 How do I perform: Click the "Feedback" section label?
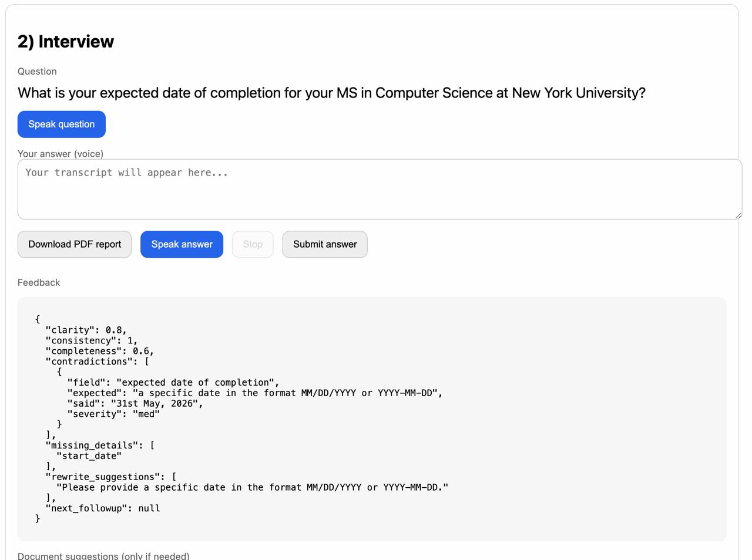(x=39, y=283)
